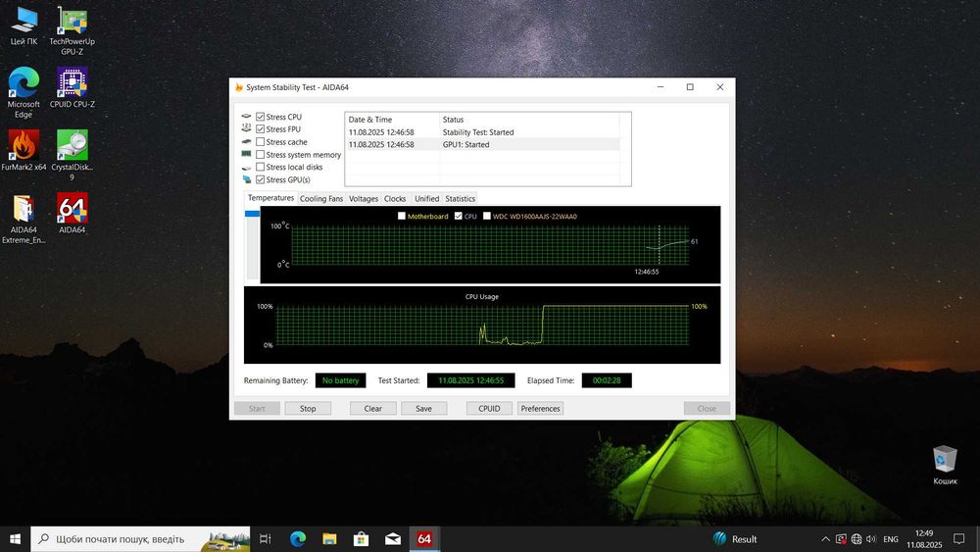The image size is (980, 552).
Task: Open Preferences button
Action: coord(541,408)
